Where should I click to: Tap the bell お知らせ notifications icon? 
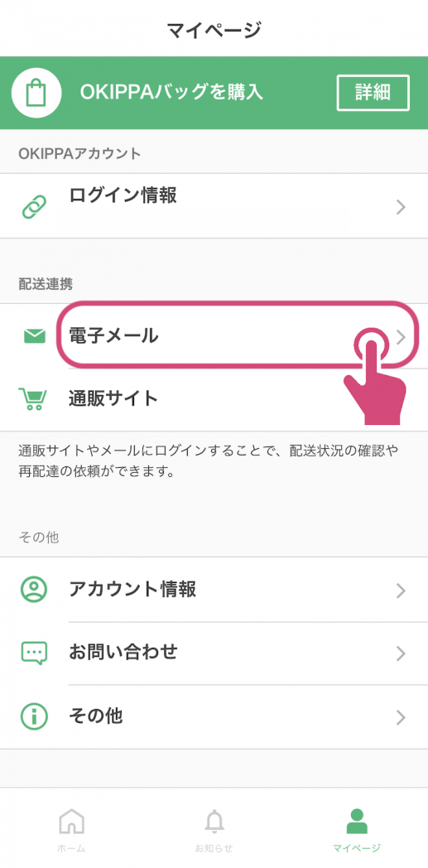click(214, 822)
